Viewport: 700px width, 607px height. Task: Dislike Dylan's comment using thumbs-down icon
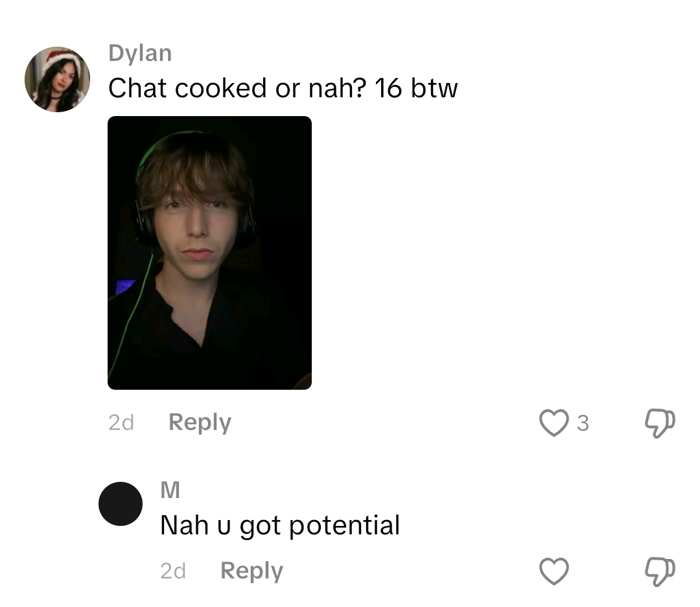coord(660,423)
